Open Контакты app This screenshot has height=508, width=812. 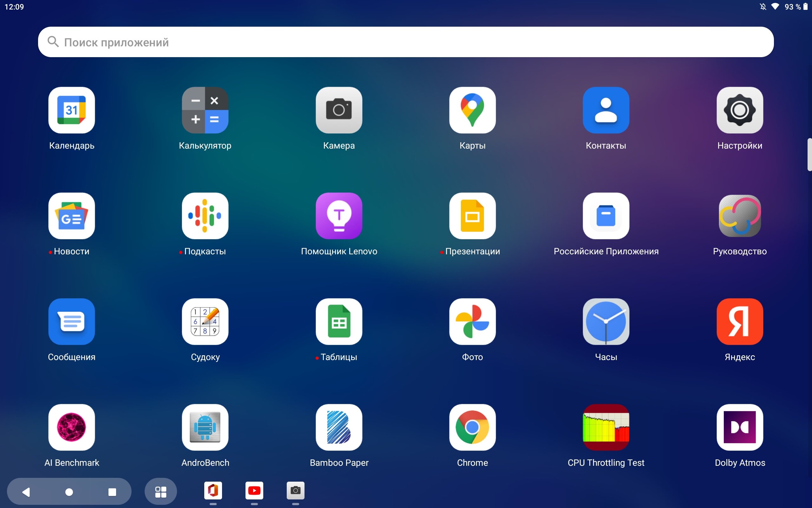click(606, 110)
